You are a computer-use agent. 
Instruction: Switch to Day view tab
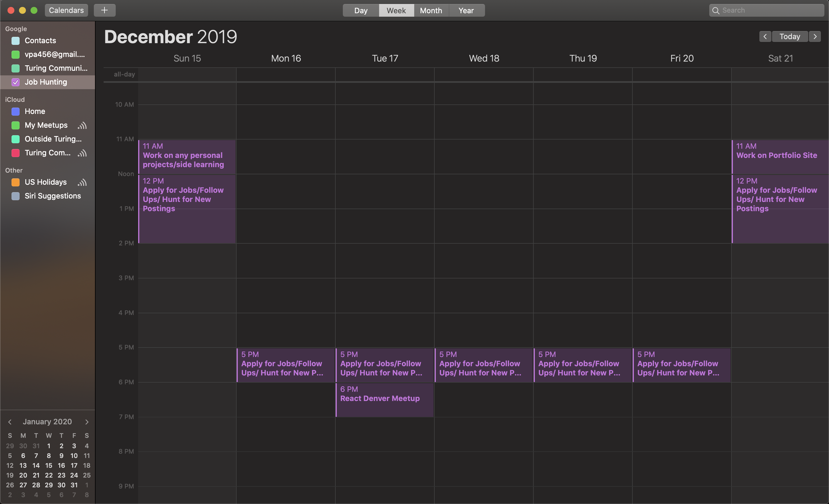pos(361,10)
